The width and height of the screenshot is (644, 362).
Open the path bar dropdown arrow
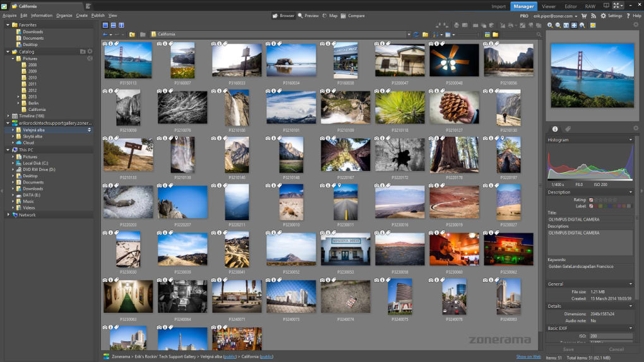point(408,35)
